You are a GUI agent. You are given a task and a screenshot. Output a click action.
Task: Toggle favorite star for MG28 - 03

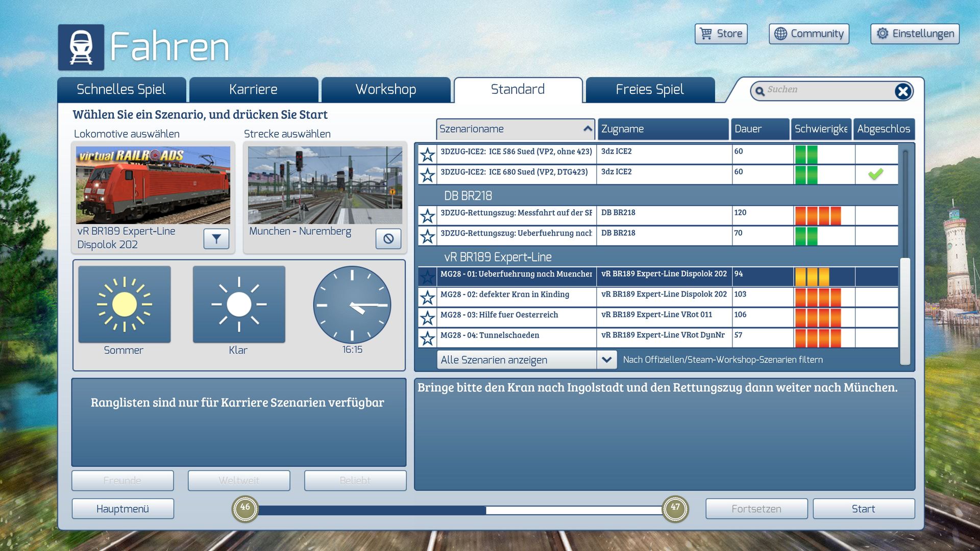point(427,317)
